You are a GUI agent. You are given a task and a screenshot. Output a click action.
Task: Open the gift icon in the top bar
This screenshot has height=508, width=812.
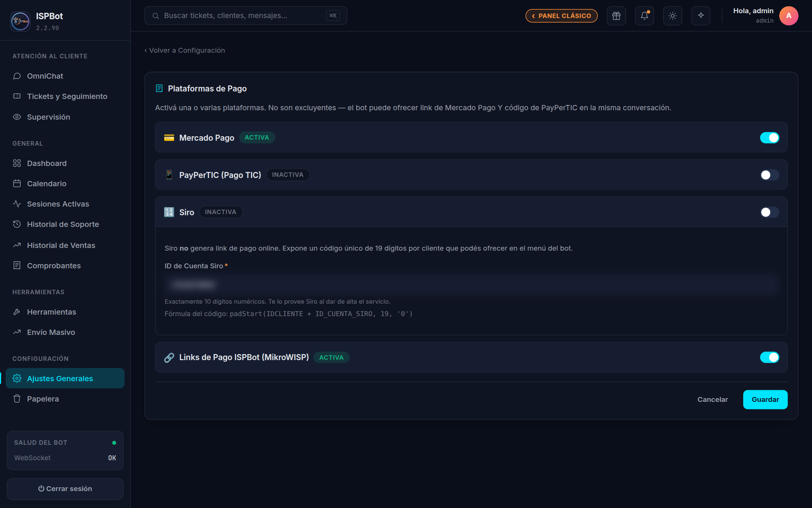(616, 16)
